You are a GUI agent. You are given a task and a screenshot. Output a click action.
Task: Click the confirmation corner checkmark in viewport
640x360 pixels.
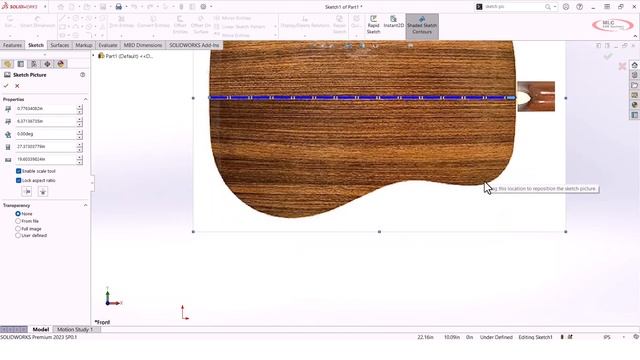[608, 56]
